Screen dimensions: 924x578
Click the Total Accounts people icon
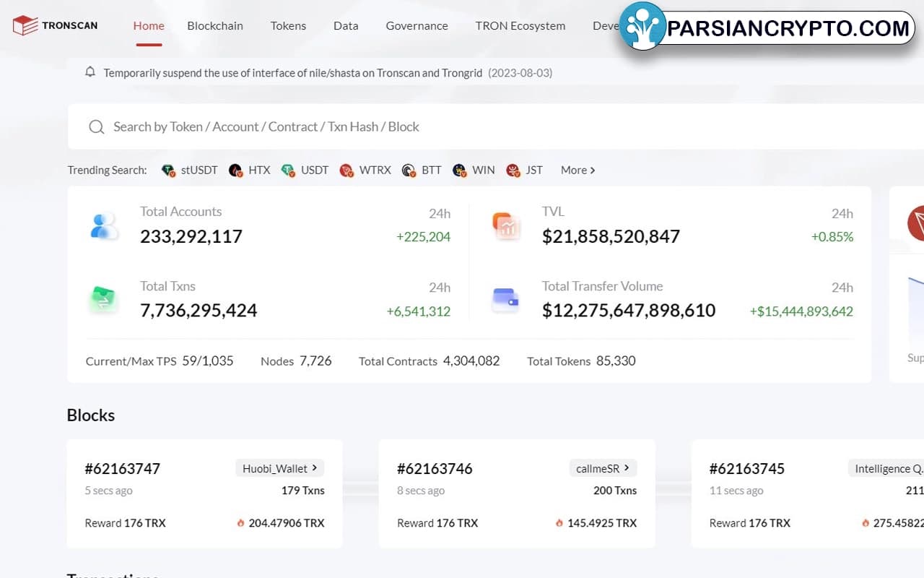104,226
